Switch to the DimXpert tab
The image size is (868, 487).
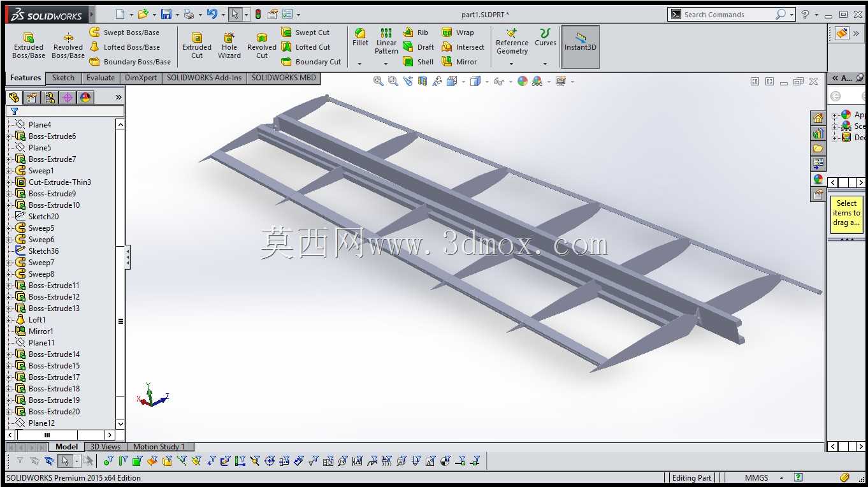(x=141, y=78)
